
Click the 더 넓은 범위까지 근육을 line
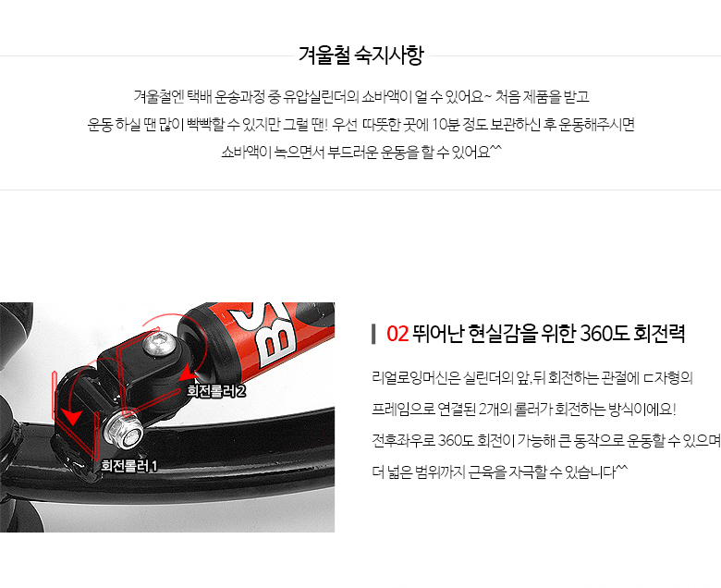point(499,472)
